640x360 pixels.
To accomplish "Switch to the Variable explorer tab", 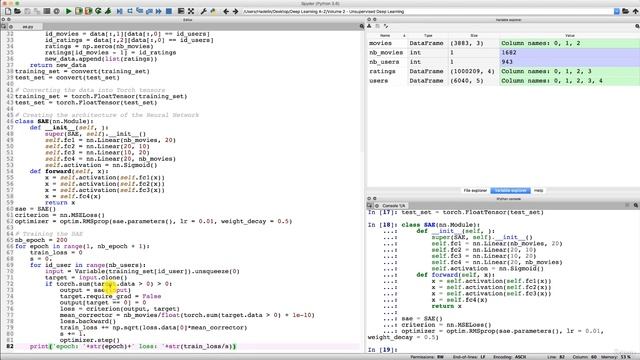I will (510, 191).
